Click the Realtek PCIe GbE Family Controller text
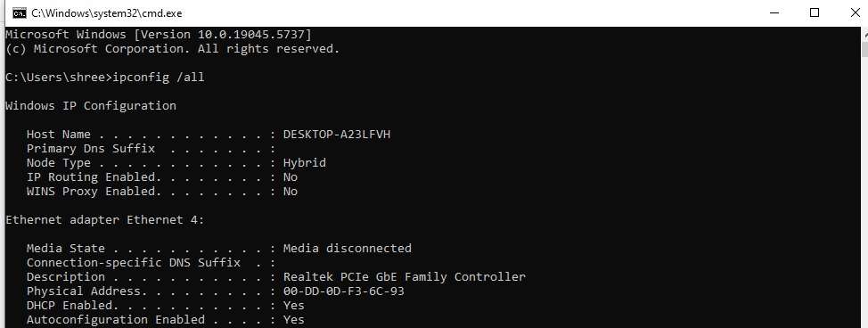The width and height of the screenshot is (868, 328). (404, 276)
